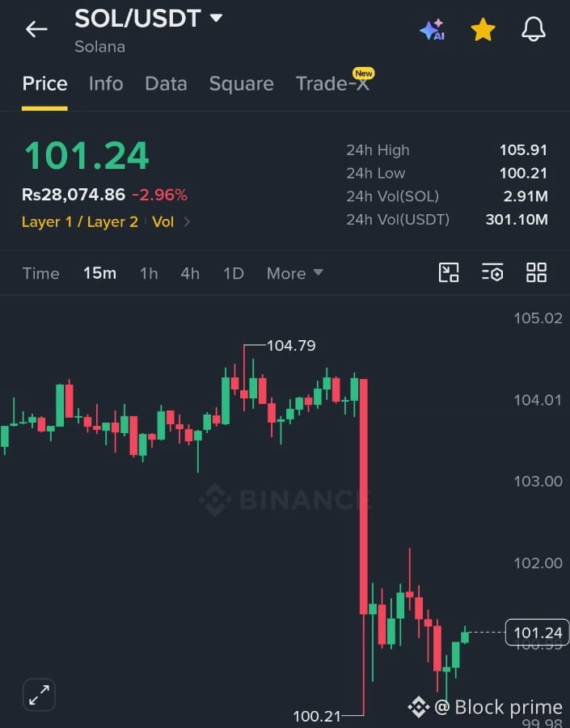Expand the Layer 1 / Layer 2 chevron

coord(187,222)
